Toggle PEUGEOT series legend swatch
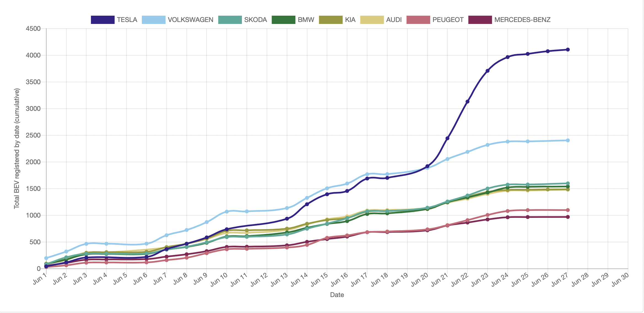The height and width of the screenshot is (313, 644). (x=418, y=20)
